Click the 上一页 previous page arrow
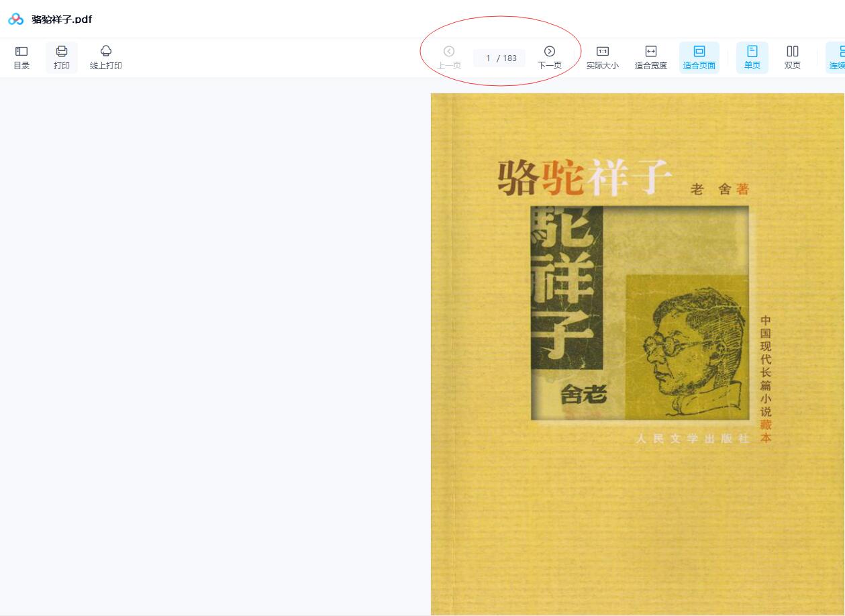Image resolution: width=845 pixels, height=616 pixels. [x=449, y=58]
